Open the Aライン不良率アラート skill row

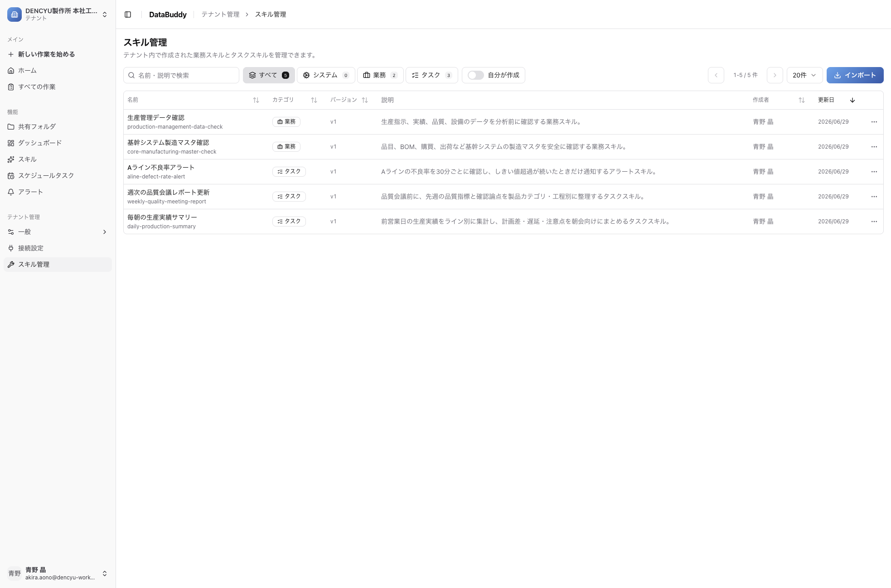point(504,172)
